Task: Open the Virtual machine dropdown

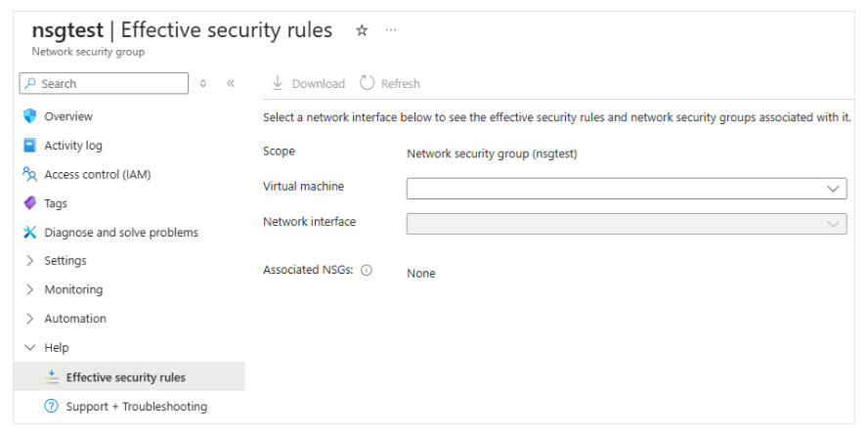Action: tap(627, 189)
